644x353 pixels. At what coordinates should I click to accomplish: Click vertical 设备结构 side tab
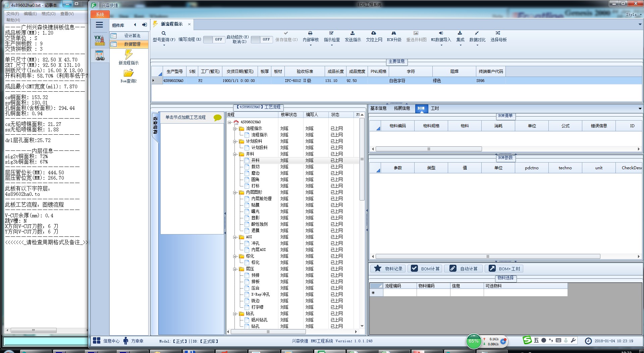point(155,125)
